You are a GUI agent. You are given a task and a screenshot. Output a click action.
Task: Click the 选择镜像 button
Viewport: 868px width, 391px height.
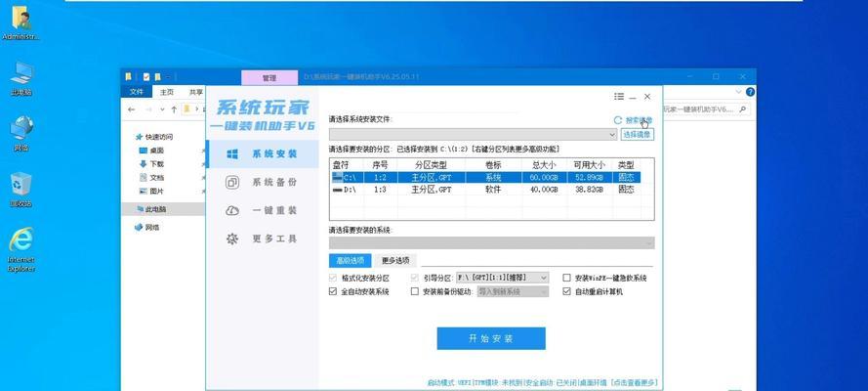click(638, 134)
